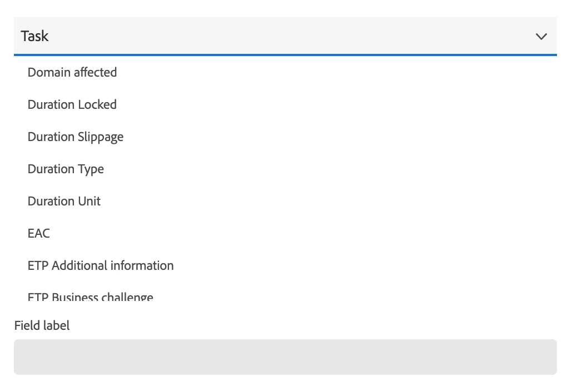Click the word Locked in the list
Screen dimensions: 567x392
point(97,104)
